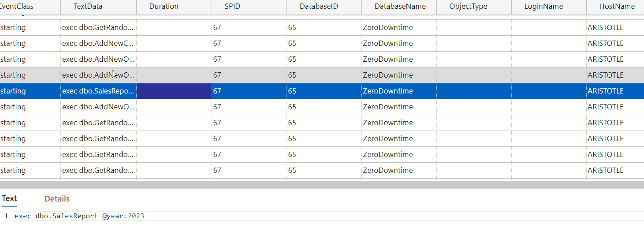
Task: Switch to the Details tab
Action: click(57, 199)
